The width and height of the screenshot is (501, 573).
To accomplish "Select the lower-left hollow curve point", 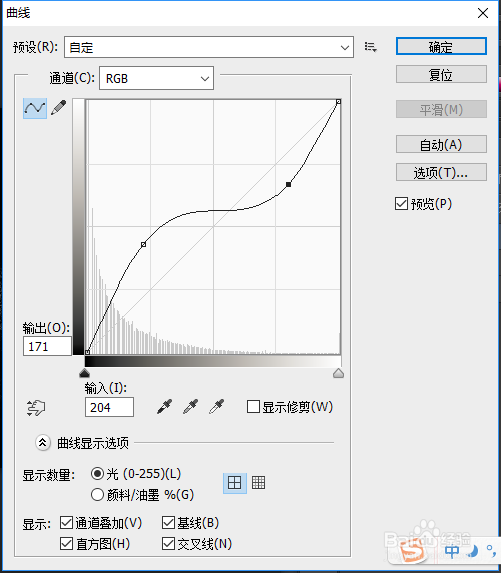I will click(x=144, y=244).
